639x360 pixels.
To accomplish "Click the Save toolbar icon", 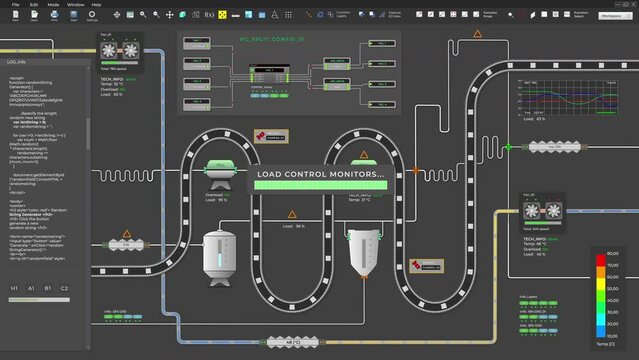I will [74, 15].
